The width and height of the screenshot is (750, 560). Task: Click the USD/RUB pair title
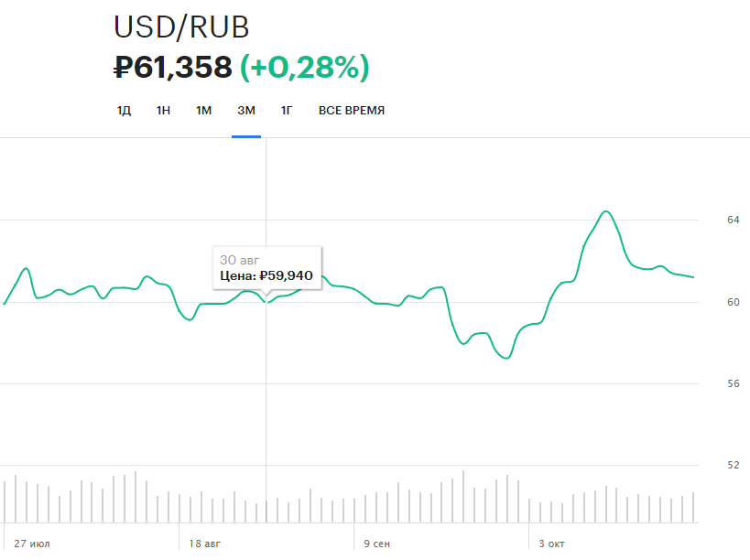[x=181, y=27]
